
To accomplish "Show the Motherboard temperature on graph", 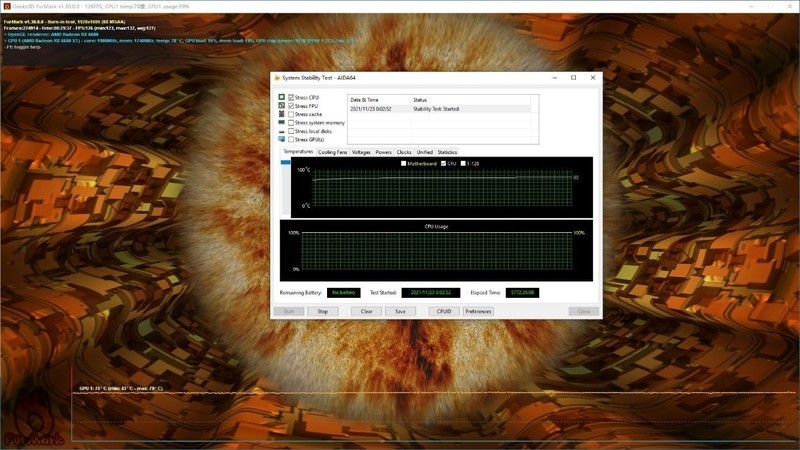I will point(404,163).
